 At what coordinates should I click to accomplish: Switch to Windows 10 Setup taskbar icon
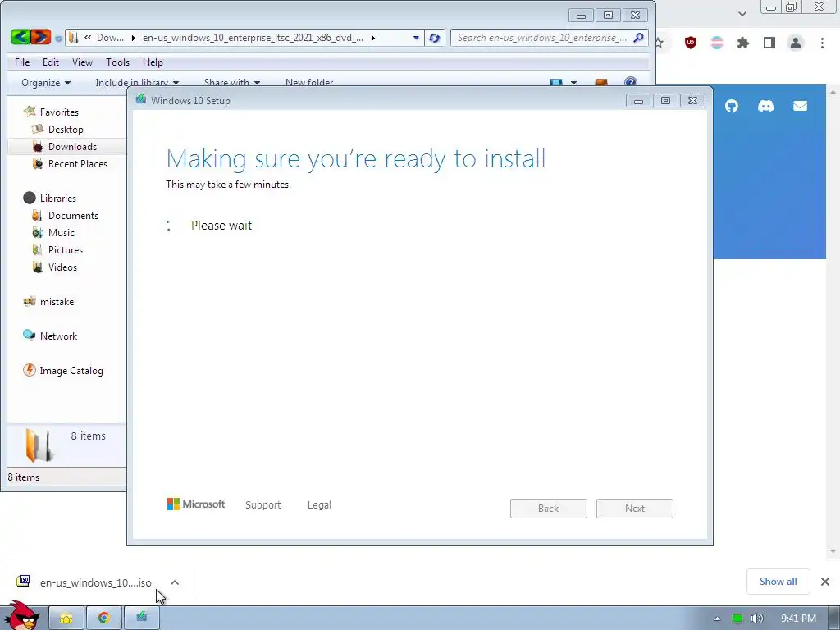[x=141, y=619]
